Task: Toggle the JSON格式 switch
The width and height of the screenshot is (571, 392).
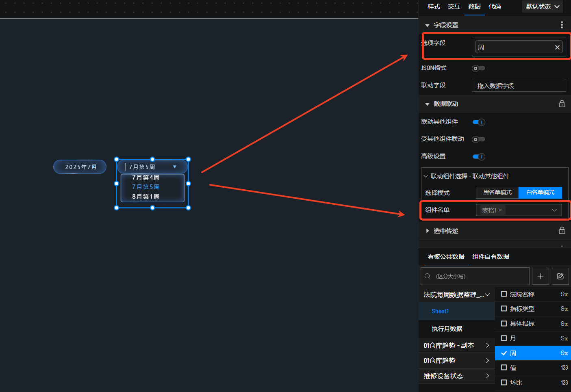Action: pyautogui.click(x=478, y=68)
